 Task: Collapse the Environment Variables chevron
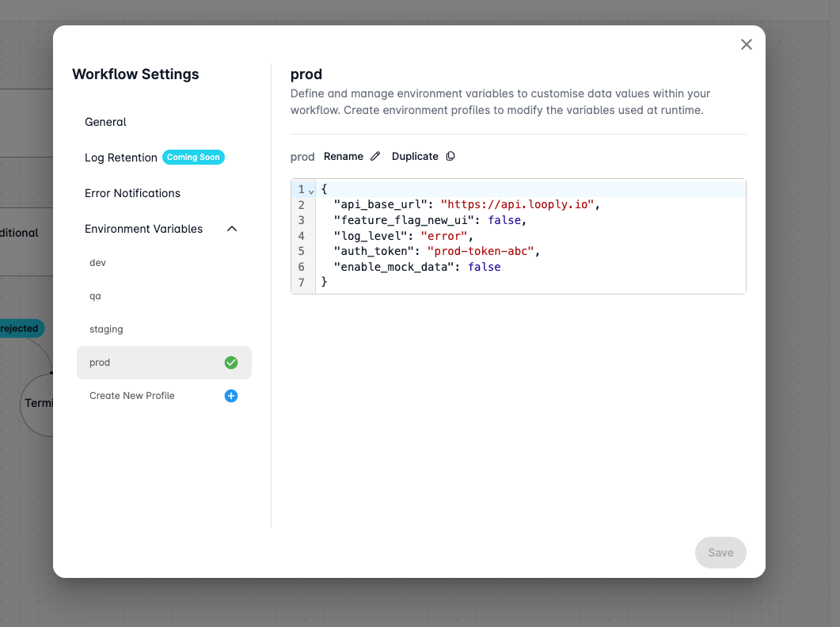click(x=232, y=229)
